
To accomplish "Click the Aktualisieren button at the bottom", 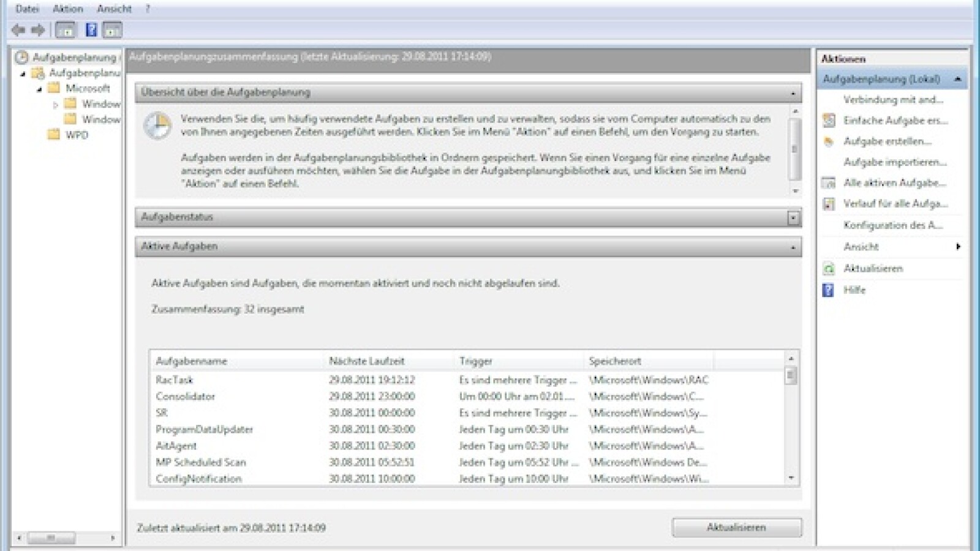I will (737, 526).
